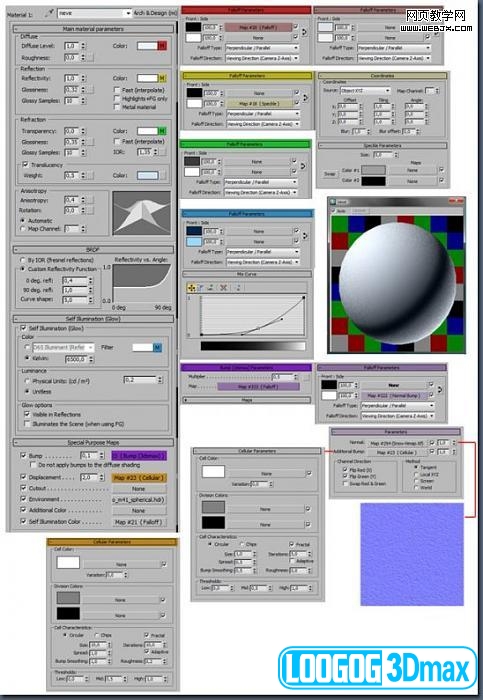The width and height of the screenshot is (483, 700).
Task: Open Falloff Type dropdown in red panel
Action: pos(262,48)
